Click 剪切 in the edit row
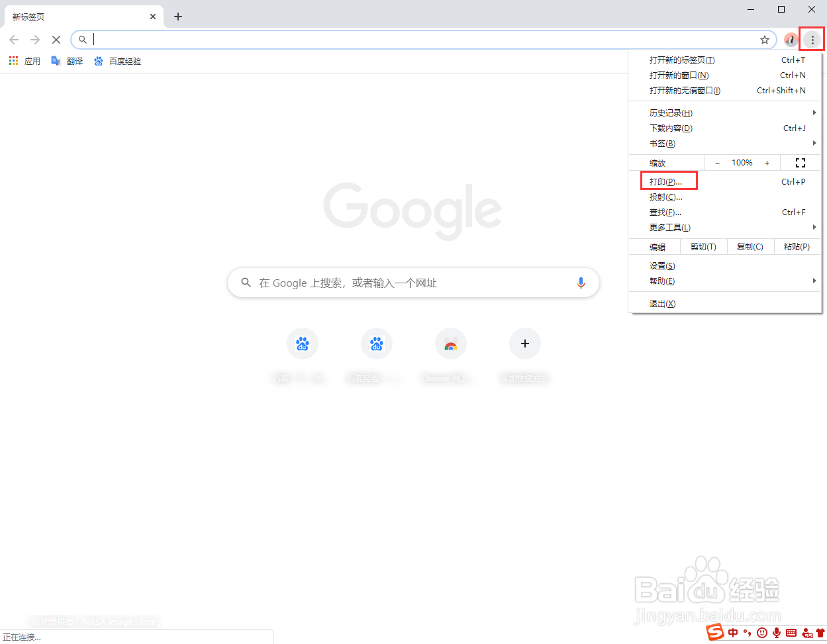Screen dimensions: 827x644 click(703, 247)
